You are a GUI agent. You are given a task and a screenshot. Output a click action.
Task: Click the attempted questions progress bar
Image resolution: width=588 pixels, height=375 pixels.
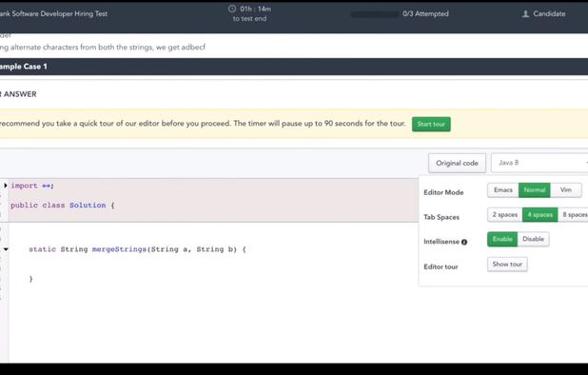(x=375, y=14)
